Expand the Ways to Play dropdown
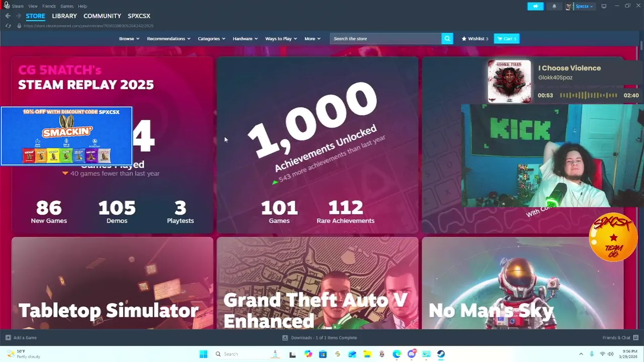The image size is (644, 362). [x=281, y=39]
